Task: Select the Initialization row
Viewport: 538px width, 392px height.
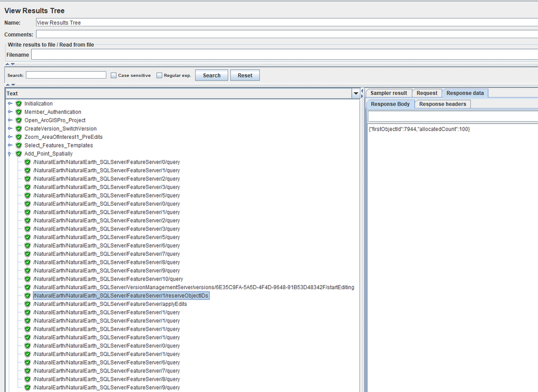Action: 38,103
